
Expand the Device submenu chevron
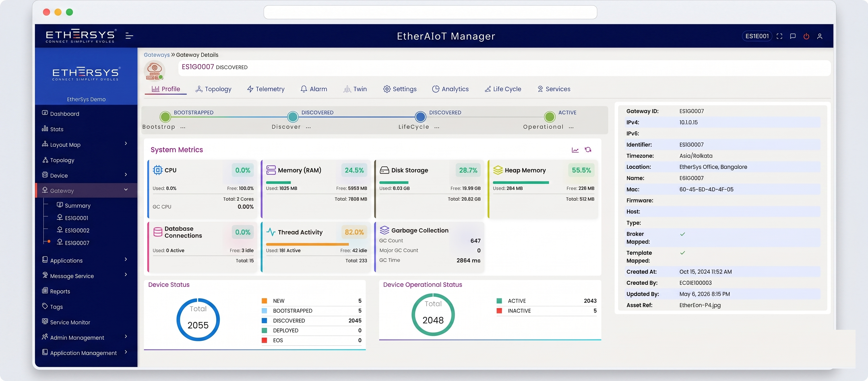tap(126, 175)
